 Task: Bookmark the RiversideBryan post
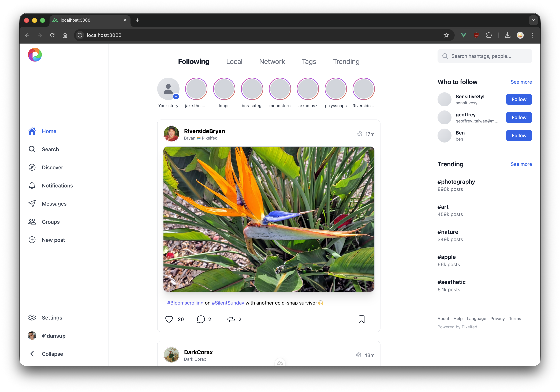tap(361, 319)
